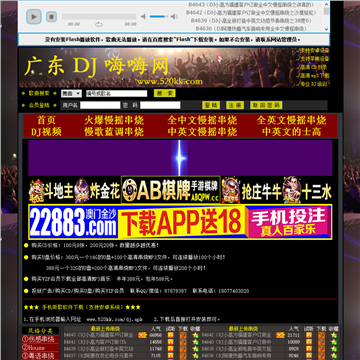Click the 炸金花 game ad
The image size is (360, 360).
(x=97, y=190)
